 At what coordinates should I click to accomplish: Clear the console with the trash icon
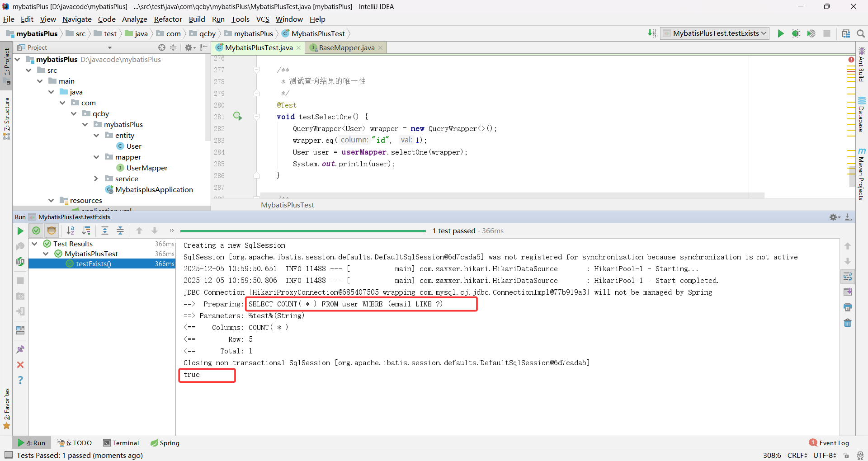[x=848, y=323]
